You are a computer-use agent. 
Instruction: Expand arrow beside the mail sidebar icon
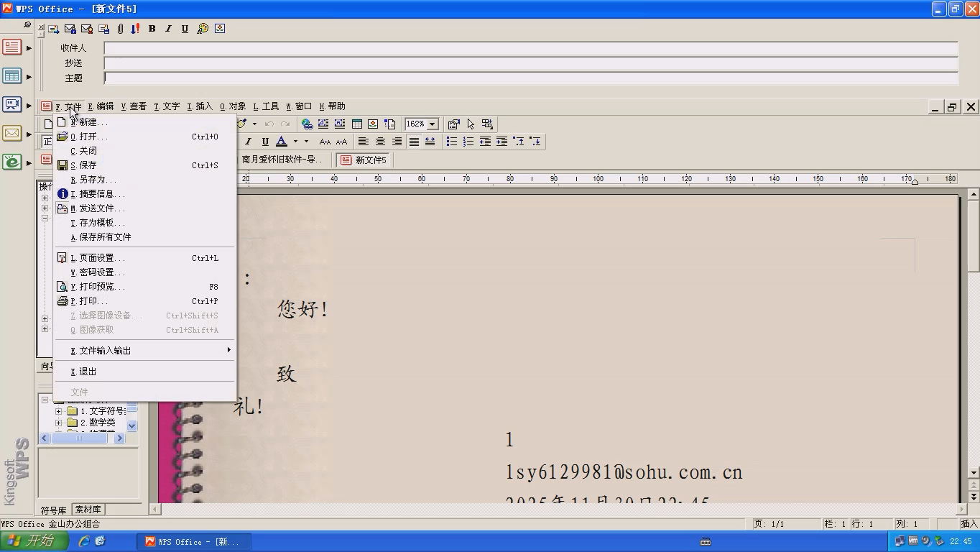tap(29, 134)
